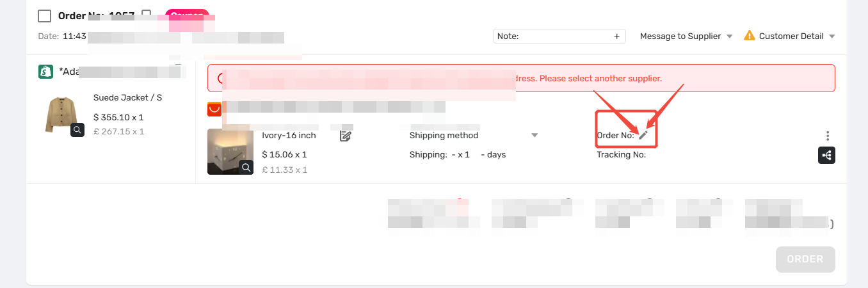Click the plus icon in Note field
Image resolution: width=868 pixels, height=288 pixels.
click(x=617, y=36)
